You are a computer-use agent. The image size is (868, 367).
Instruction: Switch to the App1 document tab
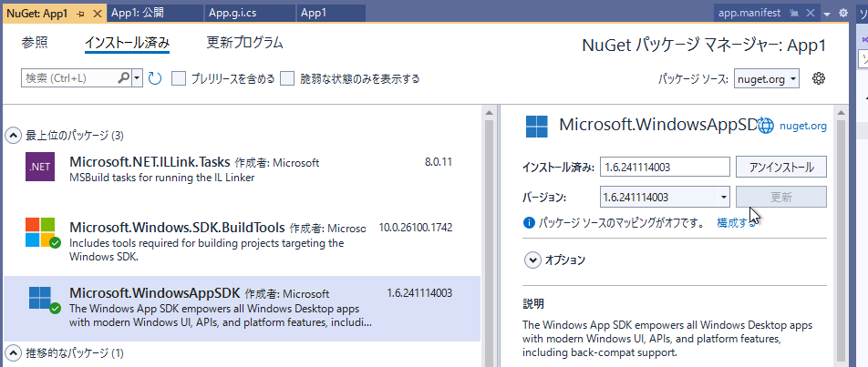pos(331,14)
